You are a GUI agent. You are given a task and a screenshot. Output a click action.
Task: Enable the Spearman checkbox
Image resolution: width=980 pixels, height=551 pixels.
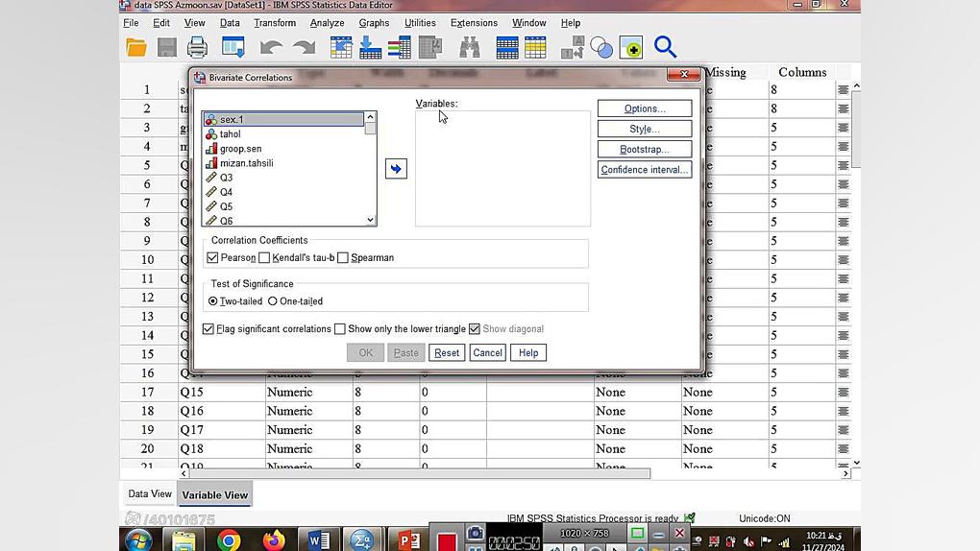[x=342, y=257]
